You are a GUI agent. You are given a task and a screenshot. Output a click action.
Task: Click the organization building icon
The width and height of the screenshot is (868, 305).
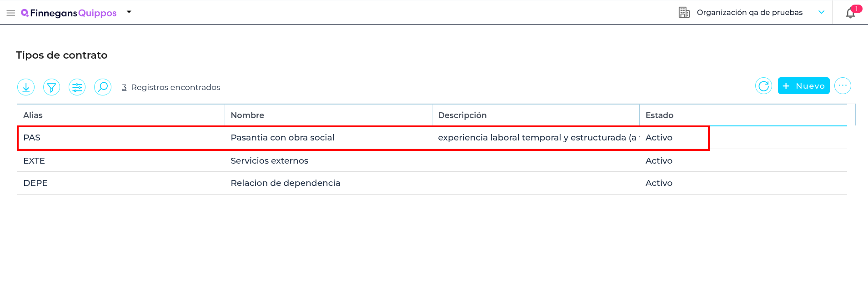point(684,12)
